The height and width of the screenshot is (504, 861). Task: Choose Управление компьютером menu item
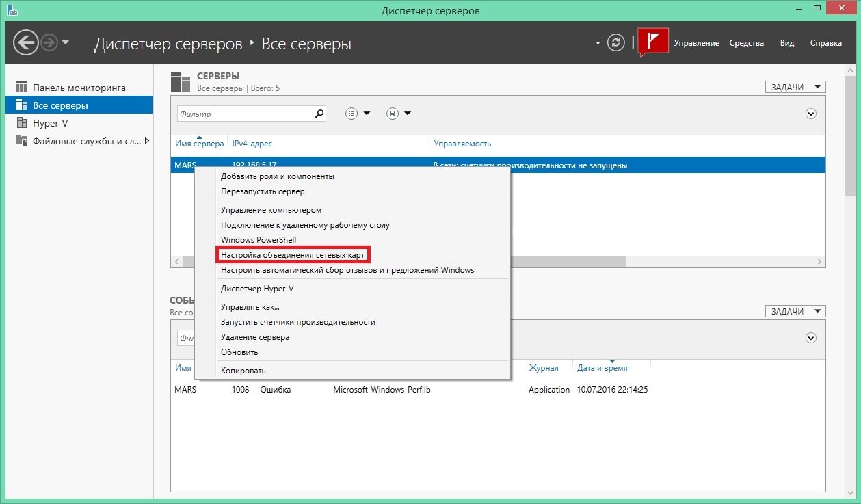pyautogui.click(x=271, y=210)
